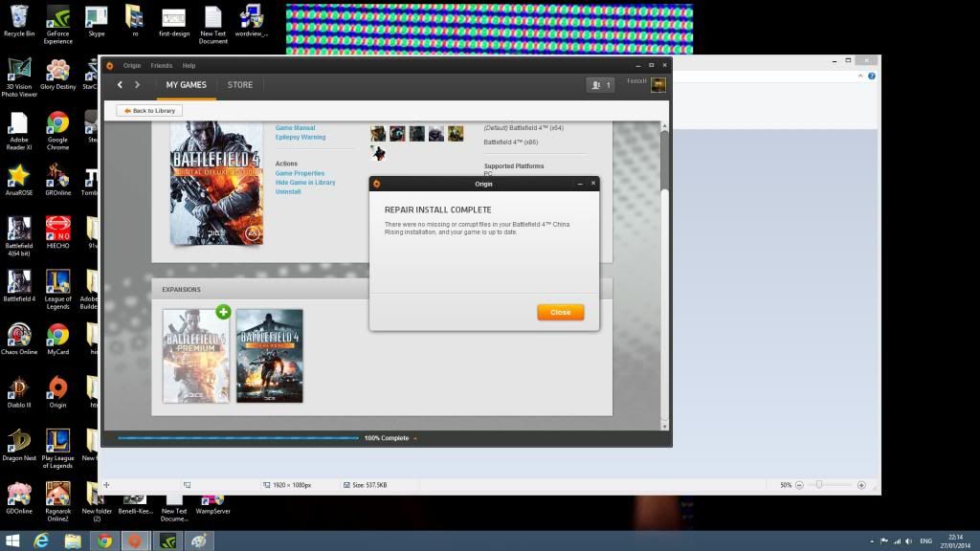Screen dimensions: 980x551
Task: Collapse the ribbon chevron in the background window
Action: (860, 77)
